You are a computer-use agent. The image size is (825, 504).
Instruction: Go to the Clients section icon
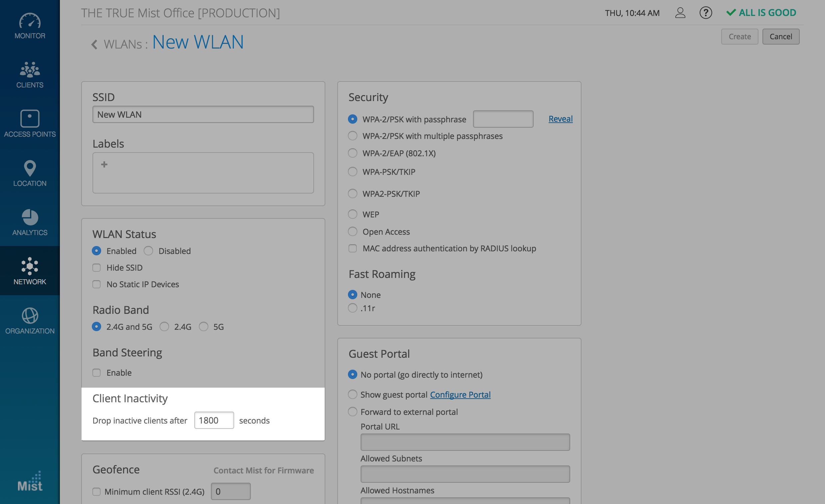(x=30, y=70)
